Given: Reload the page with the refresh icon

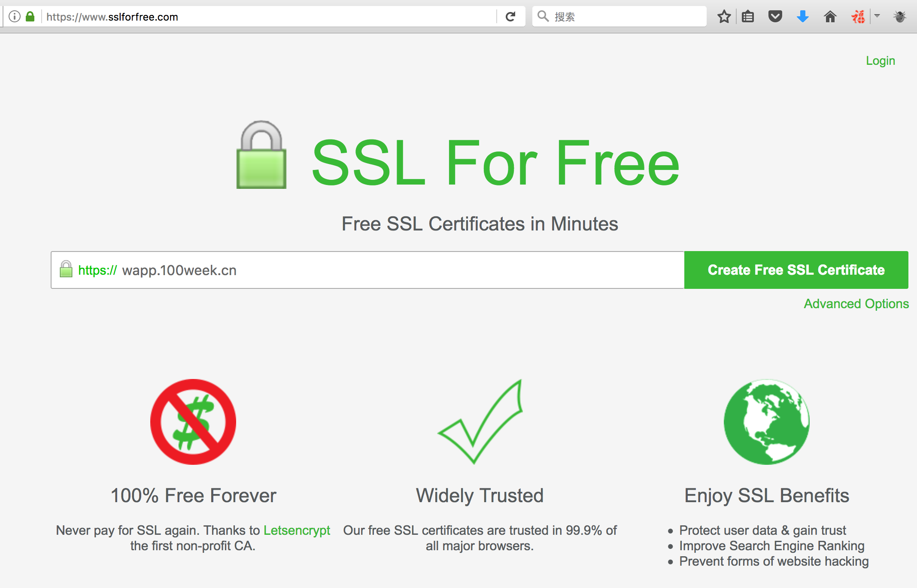Looking at the screenshot, I should coord(510,17).
